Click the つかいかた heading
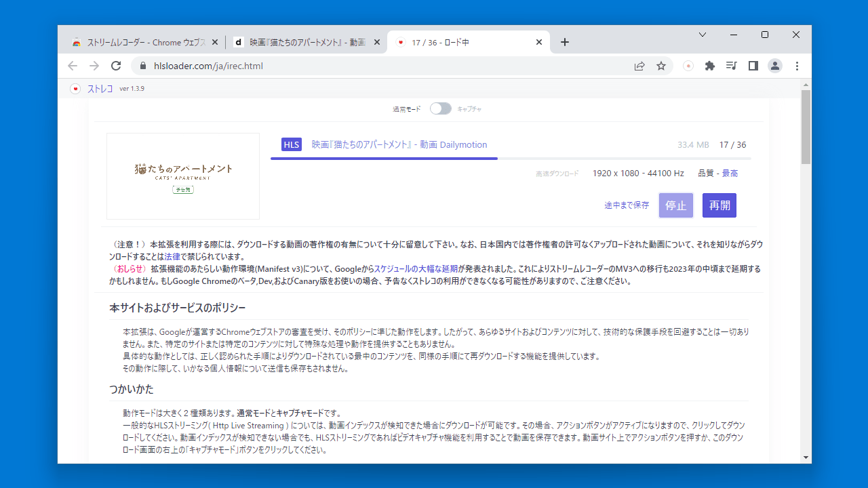This screenshot has width=868, height=488. 132,389
